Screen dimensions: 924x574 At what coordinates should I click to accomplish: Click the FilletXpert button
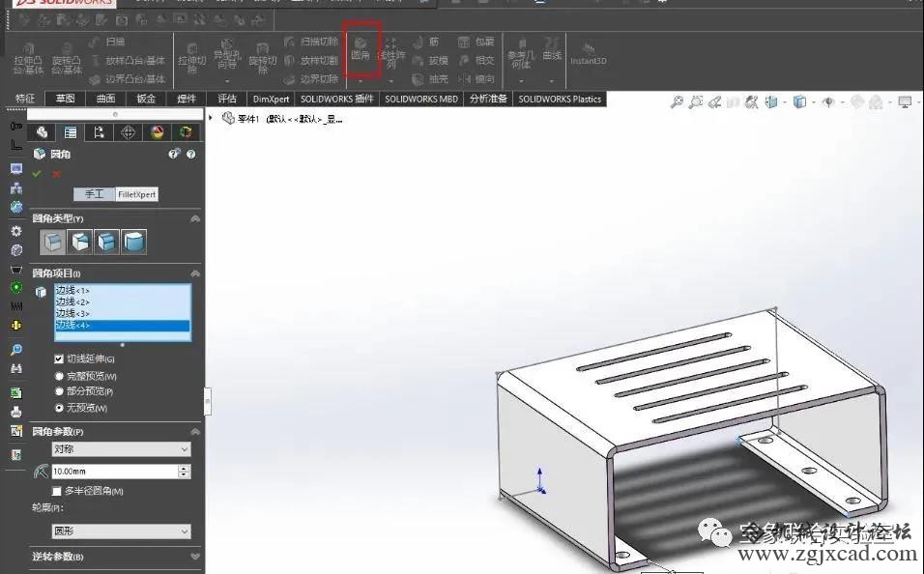point(136,194)
